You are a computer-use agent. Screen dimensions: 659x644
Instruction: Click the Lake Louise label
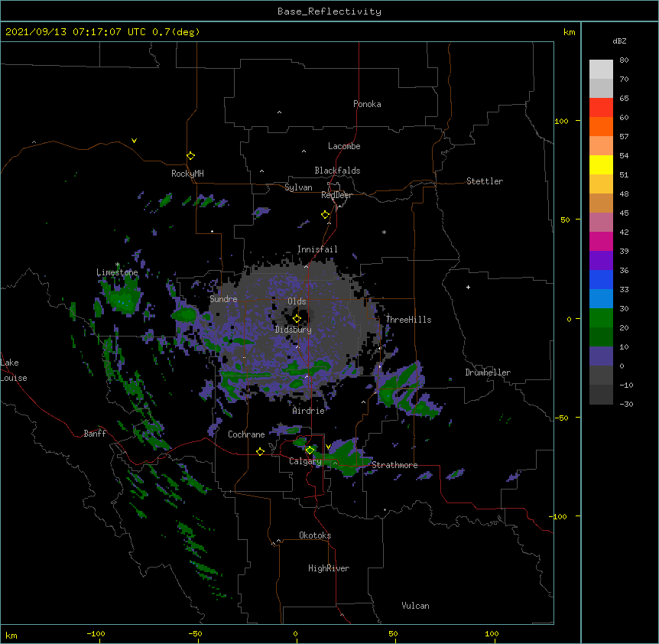[14, 370]
